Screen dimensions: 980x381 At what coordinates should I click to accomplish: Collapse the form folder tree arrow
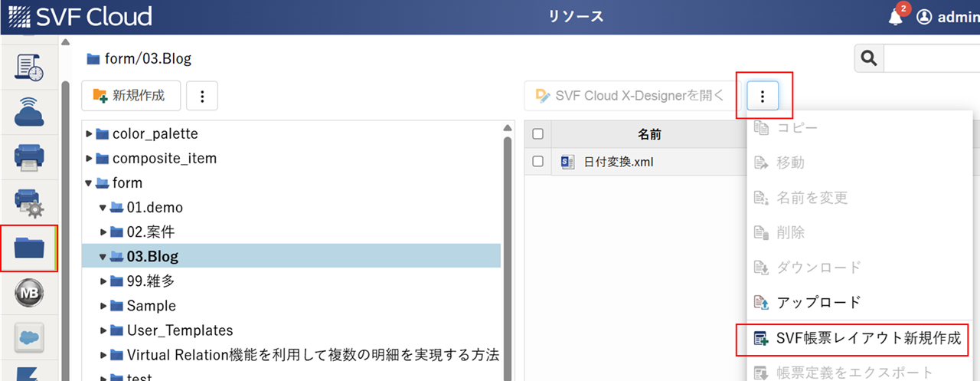tap(90, 183)
